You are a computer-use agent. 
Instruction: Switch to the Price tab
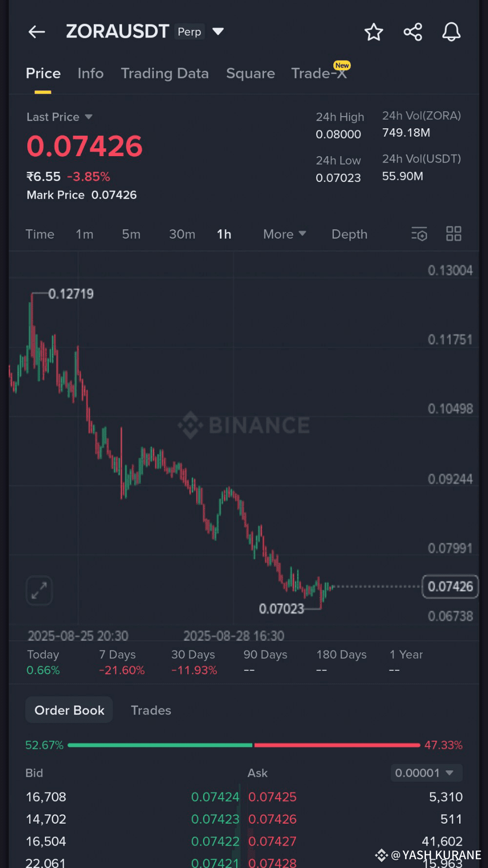click(43, 73)
